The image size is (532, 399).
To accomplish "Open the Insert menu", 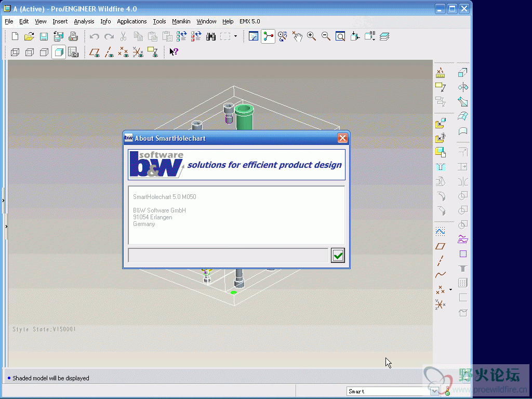I will pos(60,21).
